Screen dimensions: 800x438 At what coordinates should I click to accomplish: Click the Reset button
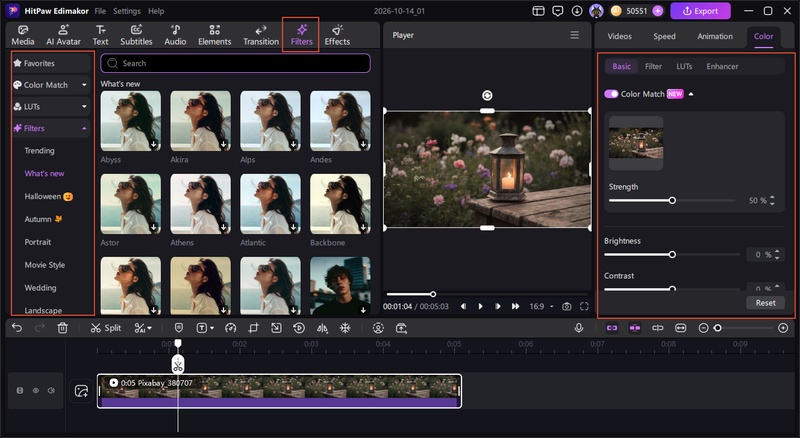[765, 303]
